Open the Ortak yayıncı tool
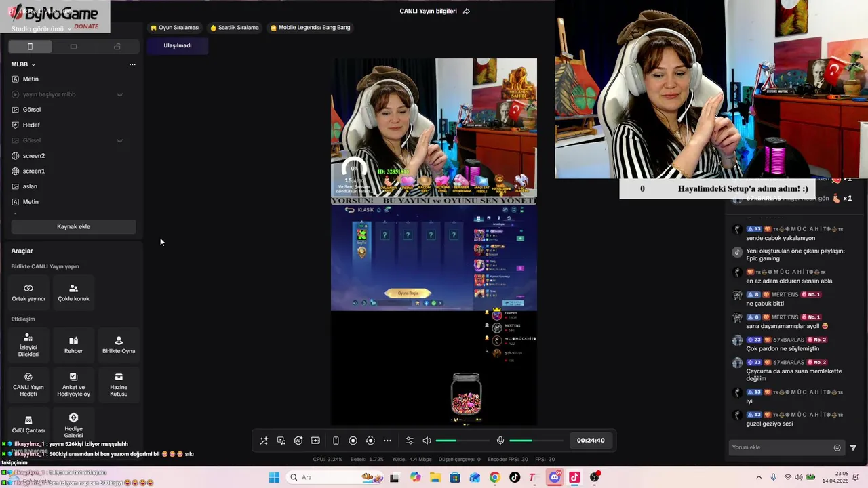The width and height of the screenshot is (868, 488). tap(28, 292)
